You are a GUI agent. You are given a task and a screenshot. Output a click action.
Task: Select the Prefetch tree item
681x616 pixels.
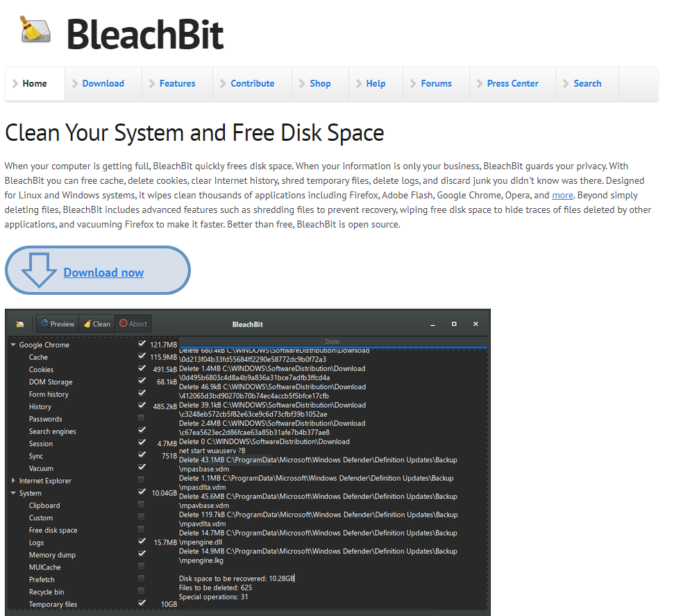point(42,579)
